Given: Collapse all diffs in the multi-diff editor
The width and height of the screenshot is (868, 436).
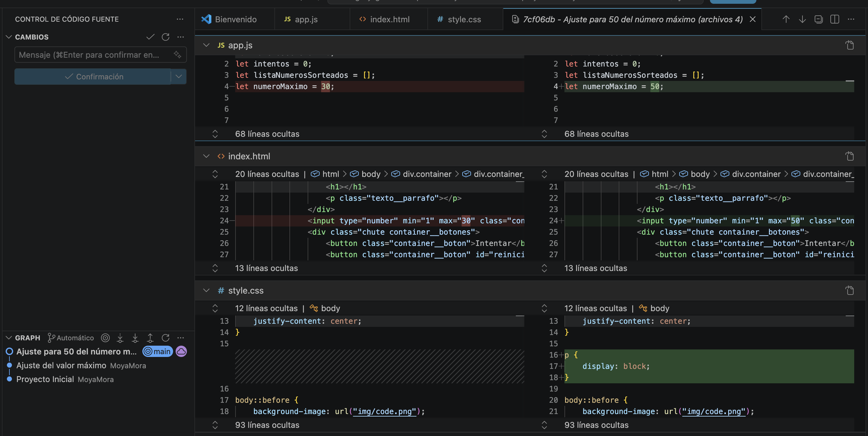Looking at the screenshot, I should tap(818, 19).
